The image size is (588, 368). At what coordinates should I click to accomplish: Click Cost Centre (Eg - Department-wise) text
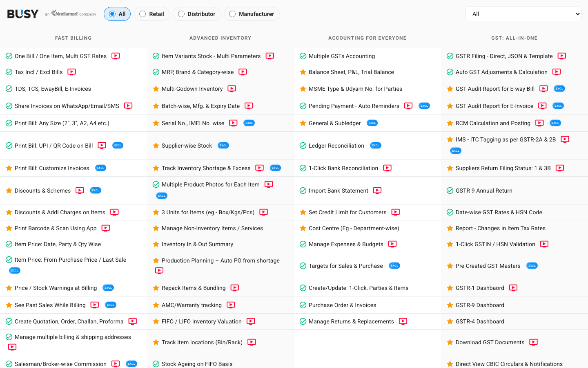point(354,228)
